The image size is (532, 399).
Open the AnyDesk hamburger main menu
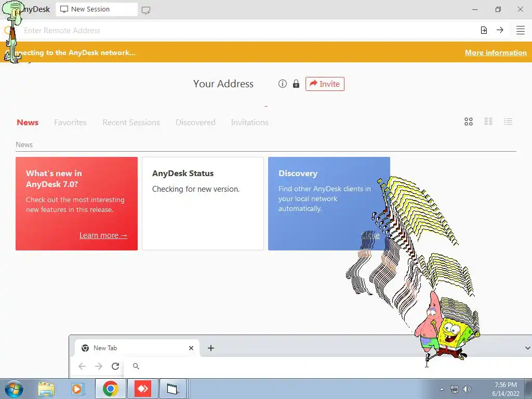[521, 30]
